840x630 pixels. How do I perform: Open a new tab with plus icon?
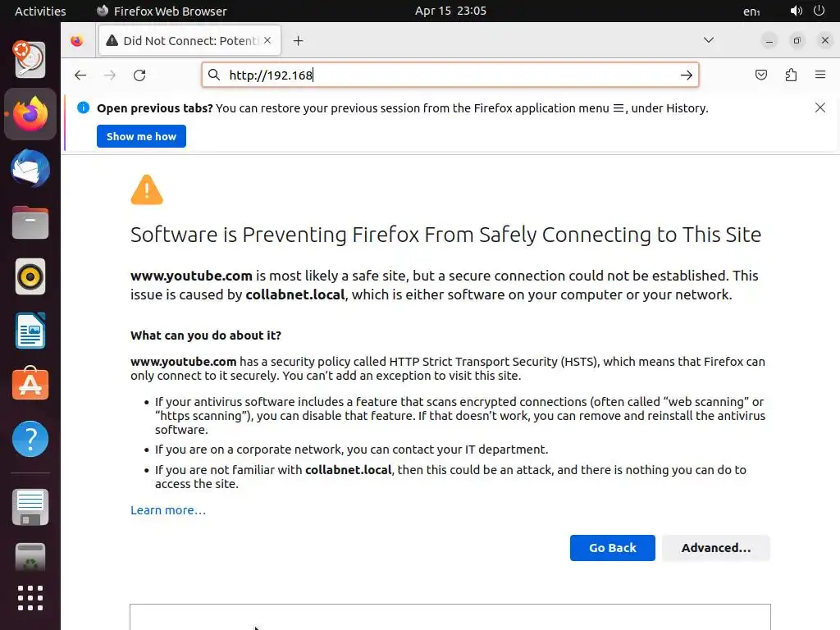pos(298,40)
